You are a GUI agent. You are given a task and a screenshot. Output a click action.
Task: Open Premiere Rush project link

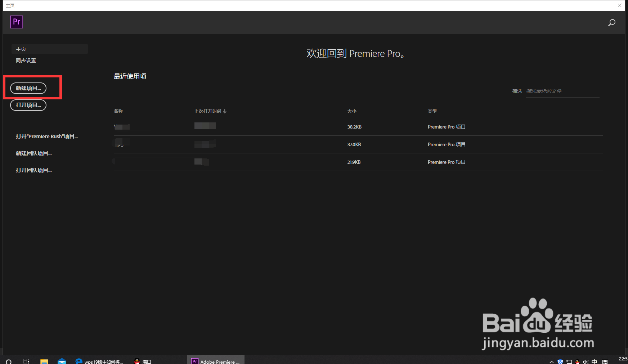point(47,136)
